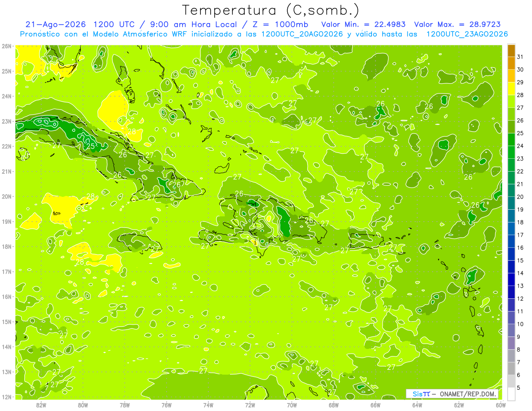Click the "12N" latitude axis label
Viewport: 532px width, 411px height.
[6, 397]
